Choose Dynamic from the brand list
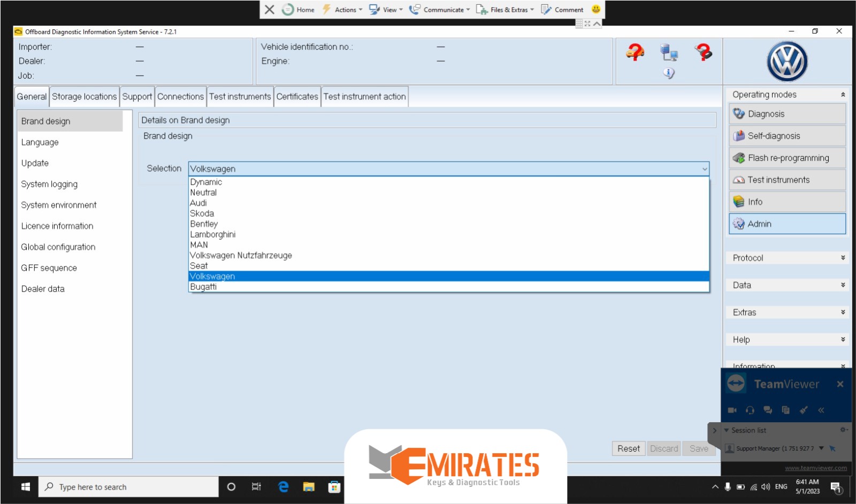The image size is (856, 504). (x=449, y=182)
